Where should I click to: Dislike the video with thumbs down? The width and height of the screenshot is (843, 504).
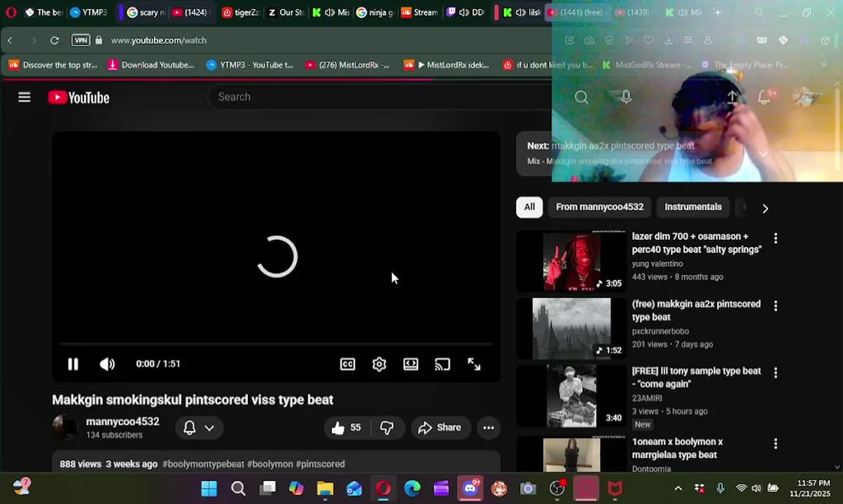(387, 428)
